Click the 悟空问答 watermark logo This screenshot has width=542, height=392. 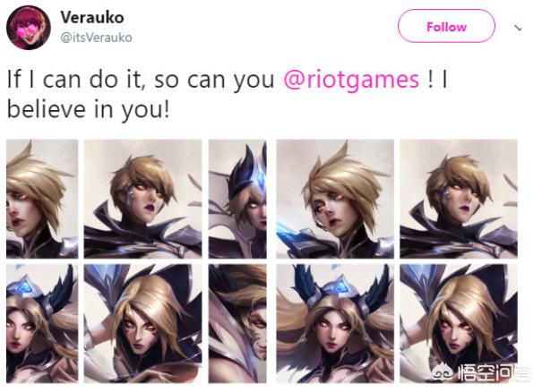pyautogui.click(x=482, y=372)
